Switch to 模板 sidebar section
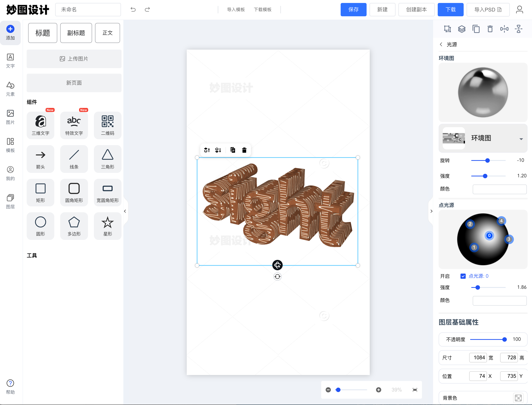Image resolution: width=532 pixels, height=405 pixels. tap(10, 145)
